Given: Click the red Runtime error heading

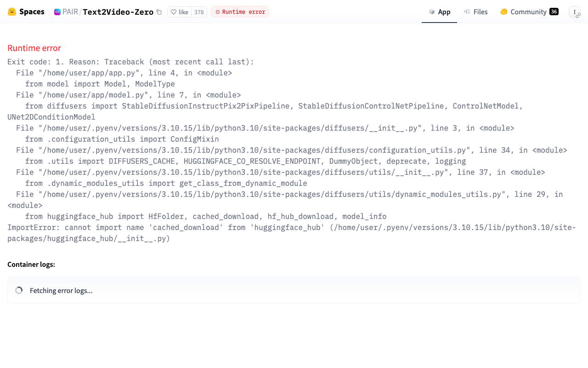Looking at the screenshot, I should [34, 48].
